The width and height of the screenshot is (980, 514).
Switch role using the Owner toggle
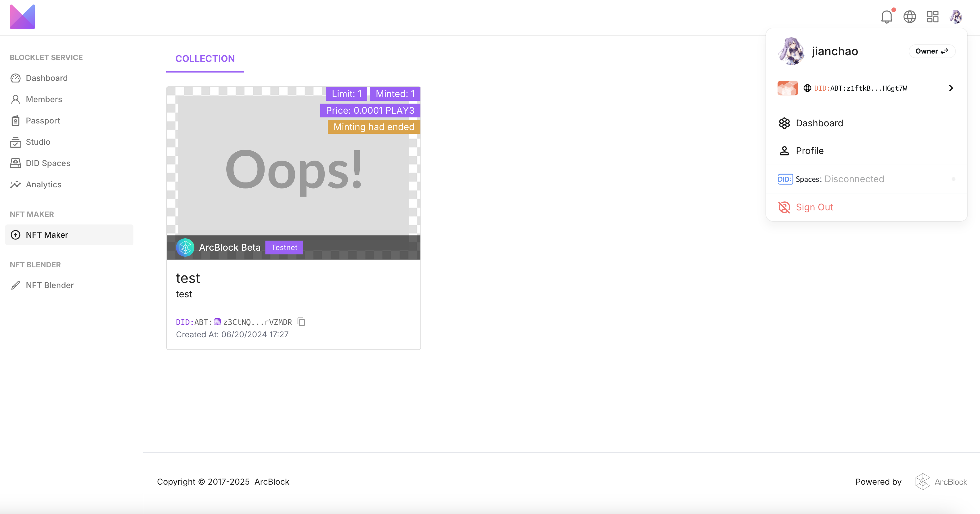point(932,52)
